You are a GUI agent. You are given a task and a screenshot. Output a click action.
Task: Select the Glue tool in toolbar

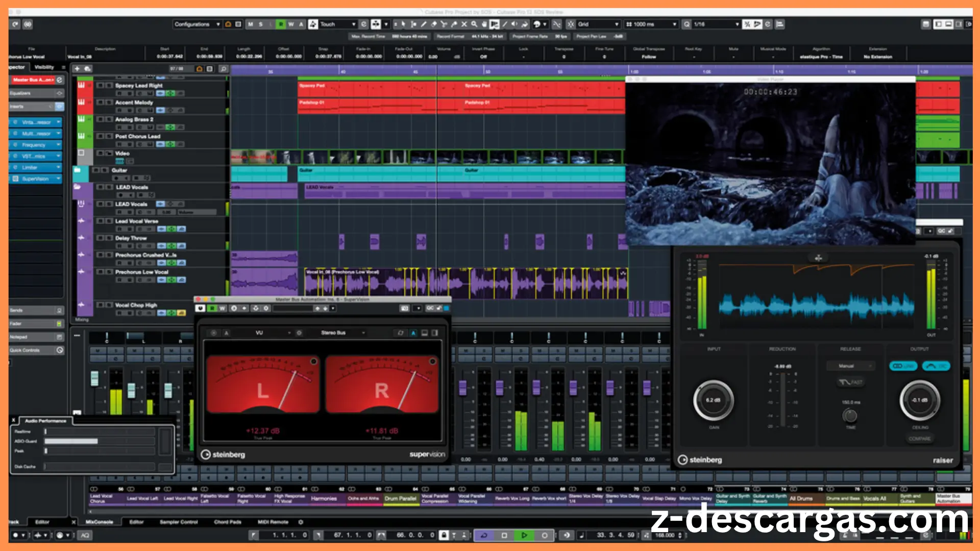454,24
